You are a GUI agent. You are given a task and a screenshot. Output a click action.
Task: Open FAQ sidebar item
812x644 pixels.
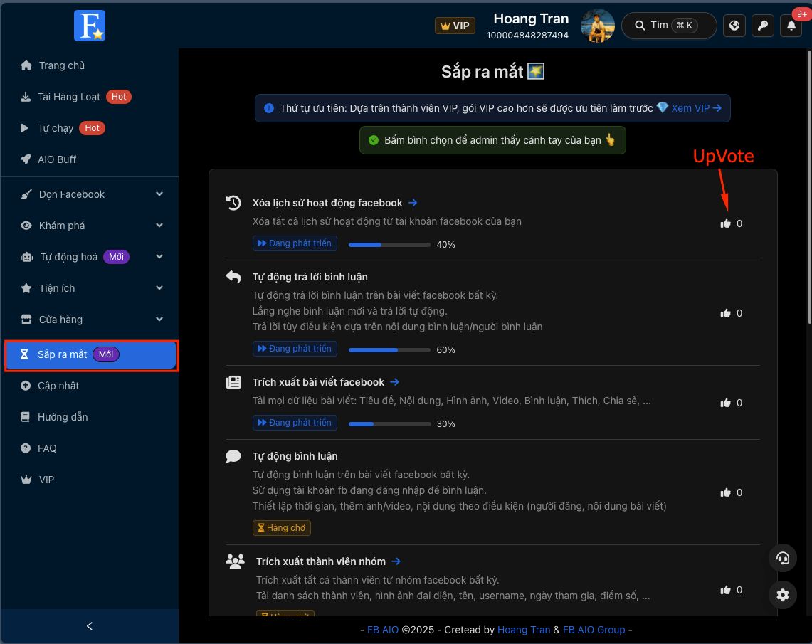[x=47, y=448]
